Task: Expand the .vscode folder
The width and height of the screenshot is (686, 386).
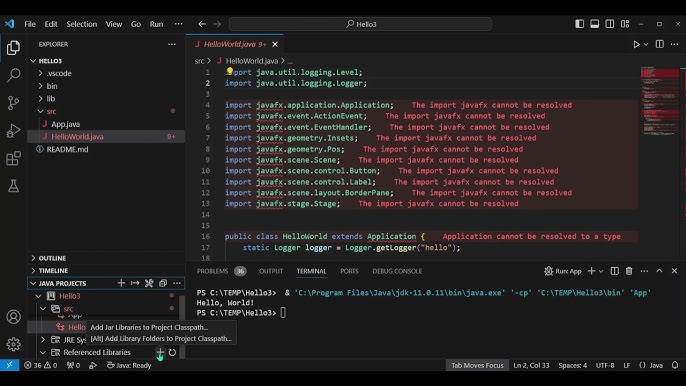Action: pyautogui.click(x=59, y=73)
